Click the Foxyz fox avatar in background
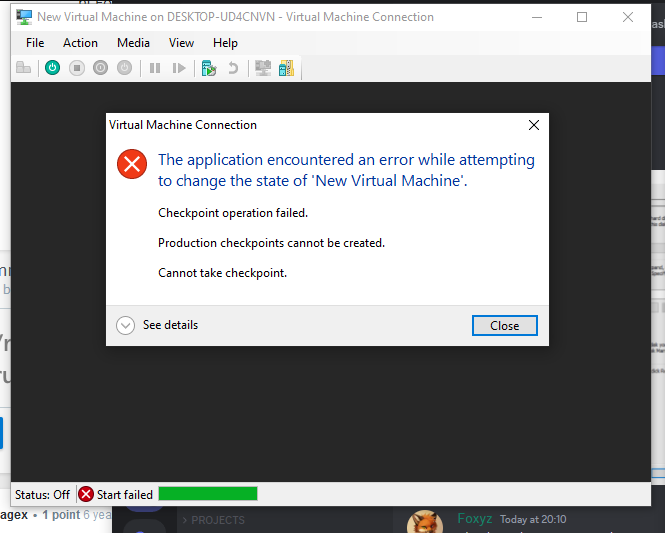Screen dimensions: 665x533 tap(425, 522)
